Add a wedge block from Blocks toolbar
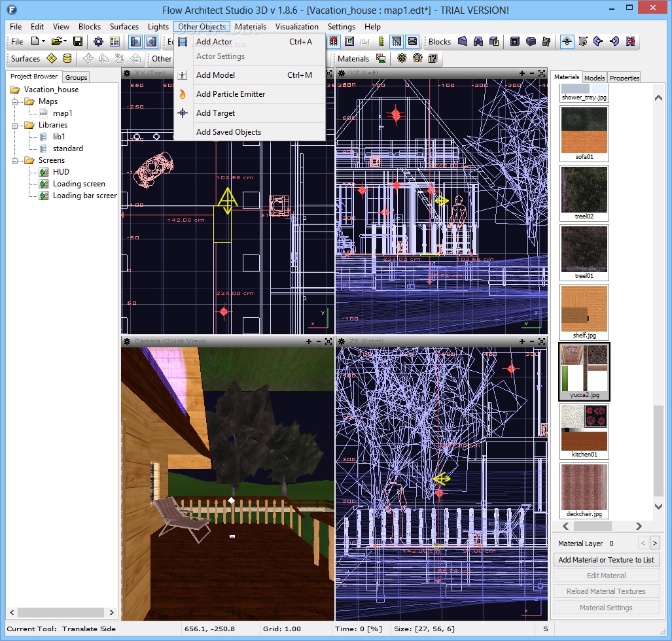The height and width of the screenshot is (641, 672). [463, 42]
